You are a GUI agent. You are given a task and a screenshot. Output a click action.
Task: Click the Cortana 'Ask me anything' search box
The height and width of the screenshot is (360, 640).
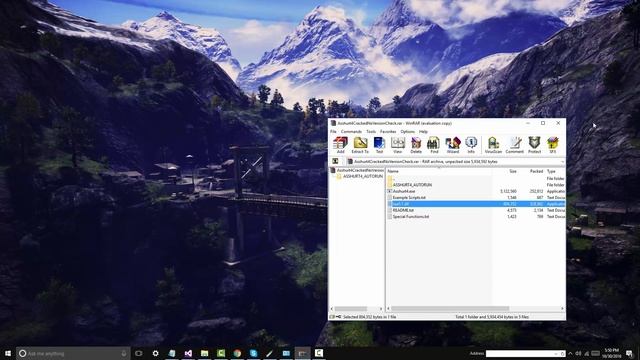[73, 353]
